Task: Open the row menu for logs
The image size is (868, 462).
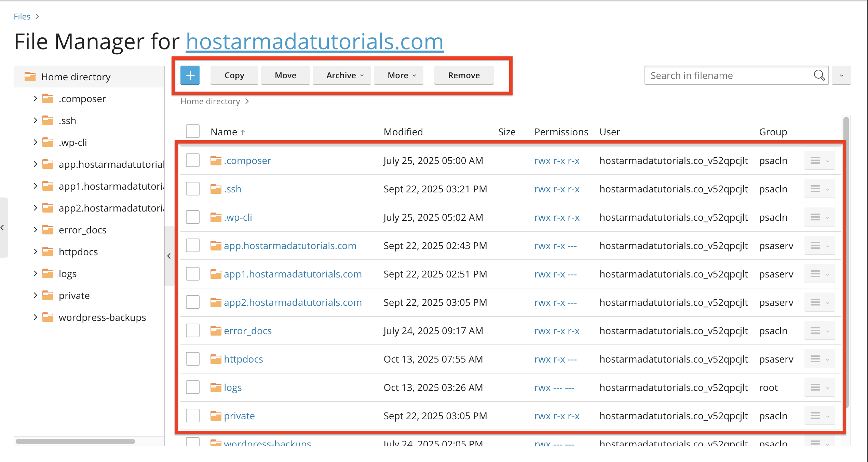Action: pyautogui.click(x=819, y=388)
